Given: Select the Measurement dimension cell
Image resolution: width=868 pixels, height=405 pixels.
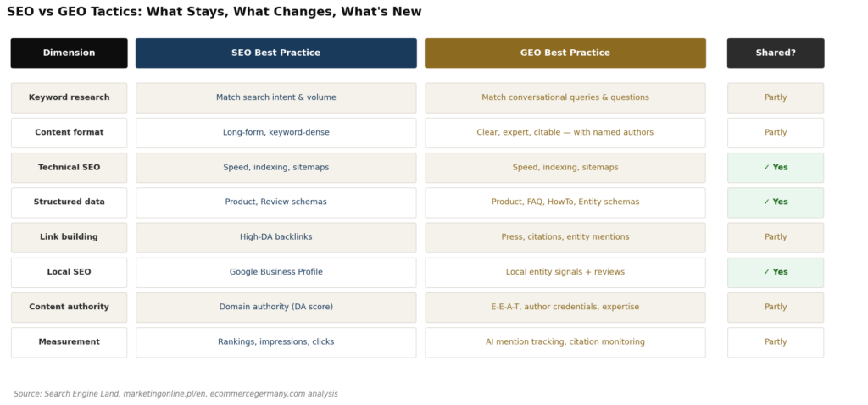Looking at the screenshot, I should (69, 342).
